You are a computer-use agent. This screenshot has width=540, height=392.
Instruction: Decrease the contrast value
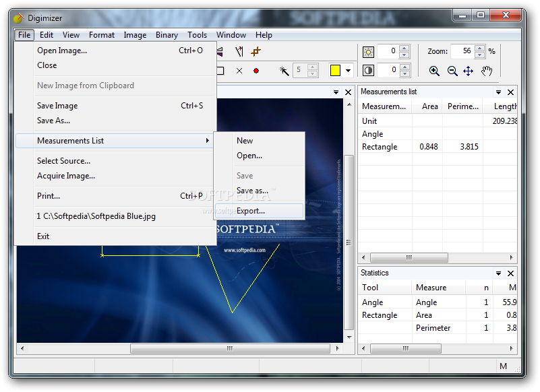pyautogui.click(x=405, y=73)
